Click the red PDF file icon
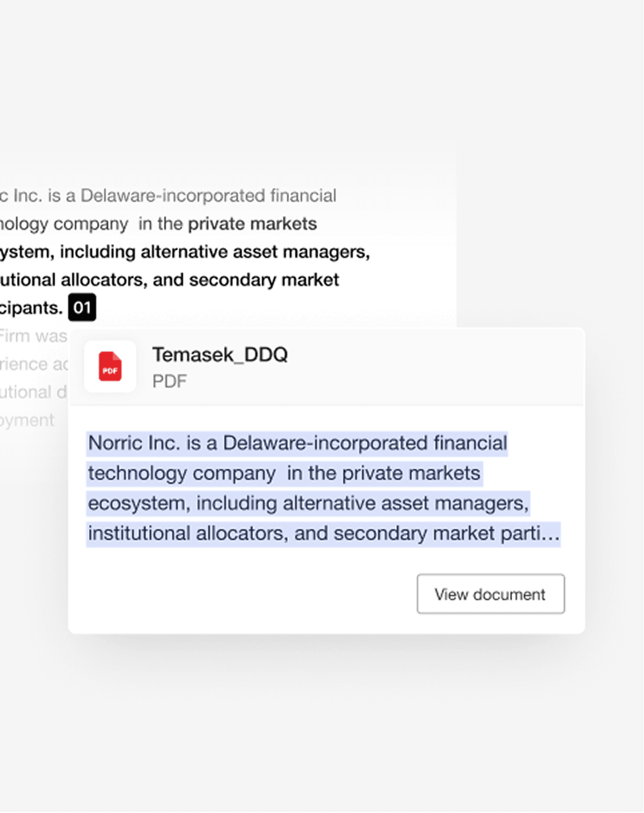The image size is (644, 813). point(110,367)
